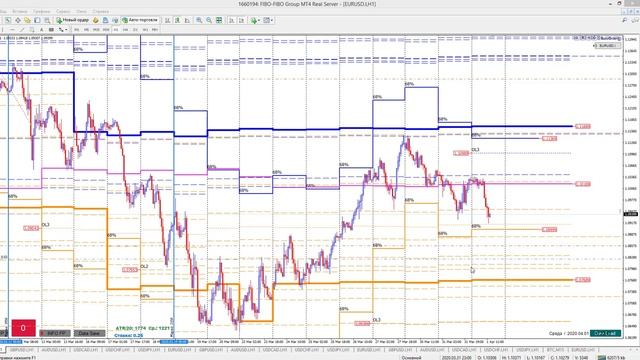Open the indicators list dropdown arrow
Screen dimensions: 640x360
pos(259,20)
